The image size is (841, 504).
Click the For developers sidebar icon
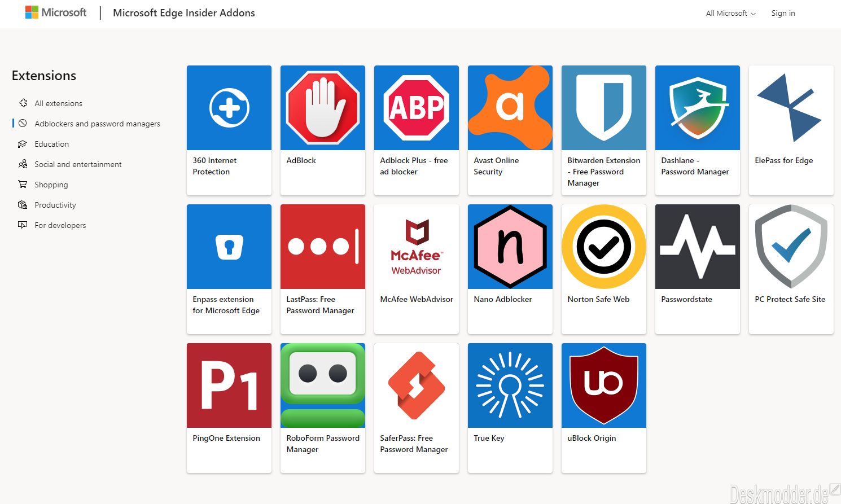[23, 225]
